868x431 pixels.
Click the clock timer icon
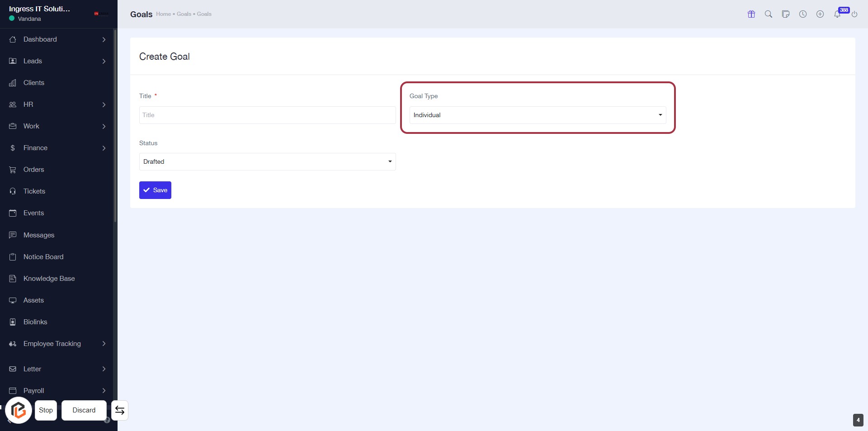pyautogui.click(x=803, y=14)
